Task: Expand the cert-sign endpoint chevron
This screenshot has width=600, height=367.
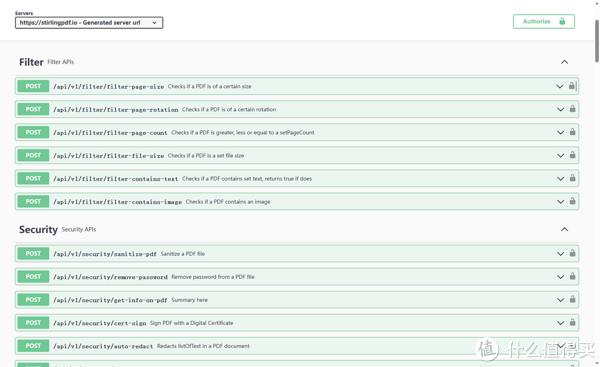Action: tap(561, 323)
